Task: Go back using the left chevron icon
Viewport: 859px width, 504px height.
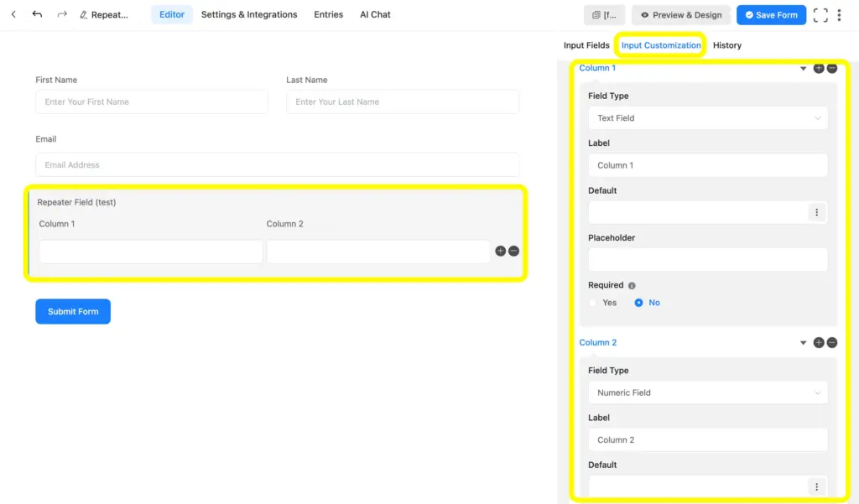Action: pos(13,15)
